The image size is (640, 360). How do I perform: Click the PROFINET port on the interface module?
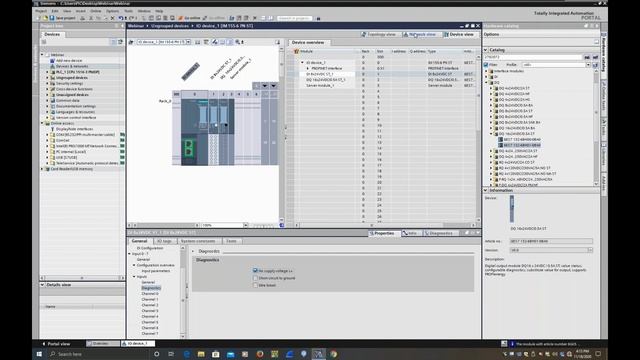point(189,148)
